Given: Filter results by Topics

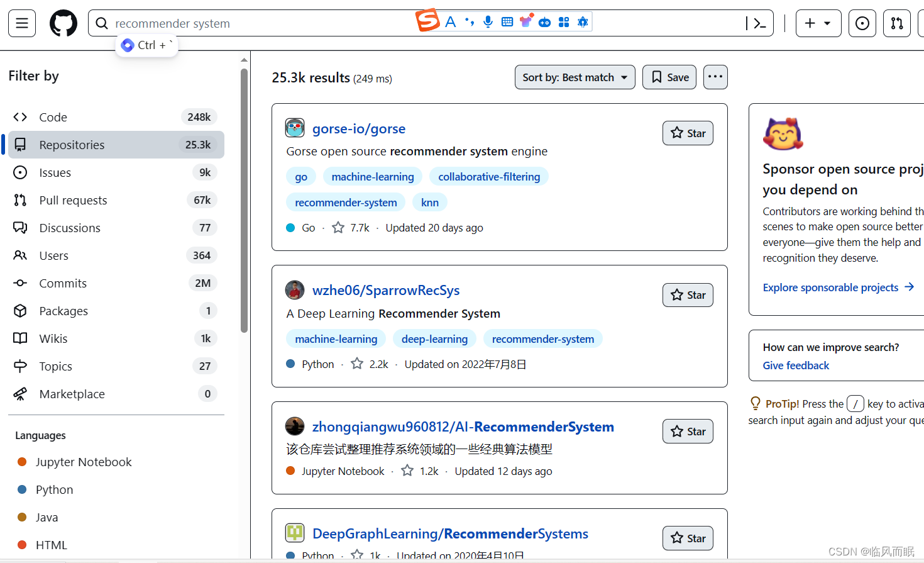Looking at the screenshot, I should tap(116, 366).
